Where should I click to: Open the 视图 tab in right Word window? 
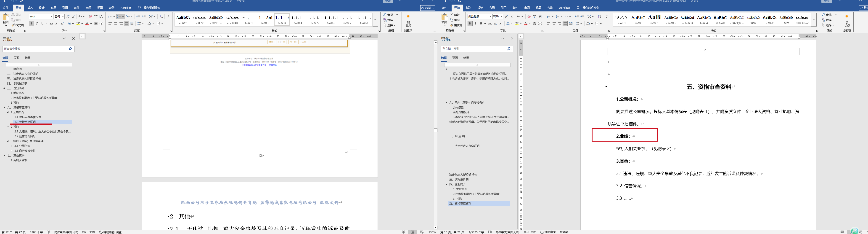tap(538, 8)
